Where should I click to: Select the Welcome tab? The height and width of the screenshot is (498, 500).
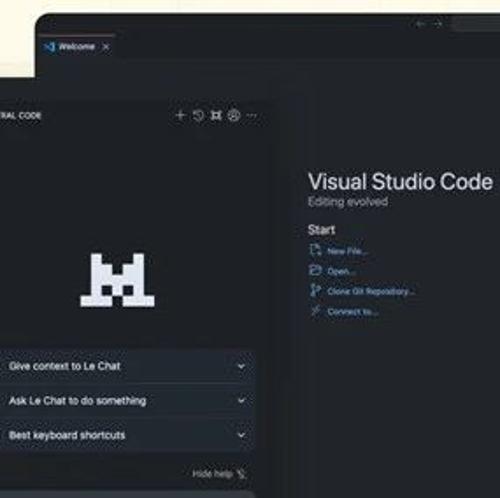click(x=77, y=46)
